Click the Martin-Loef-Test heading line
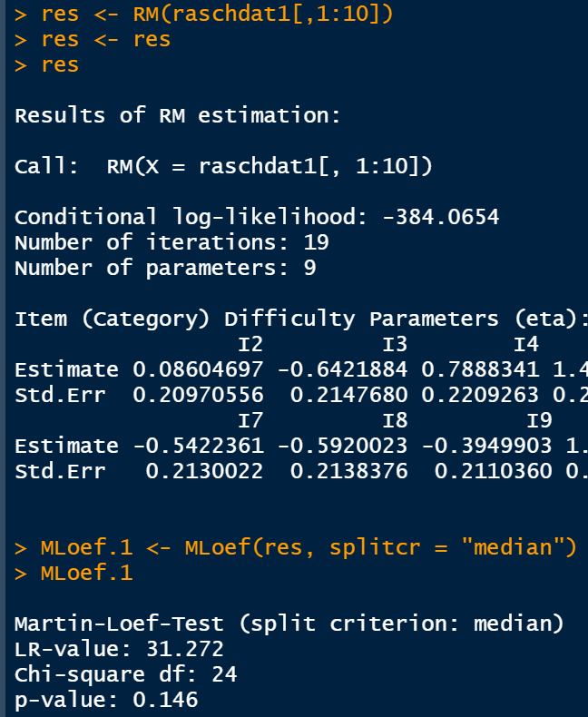This screenshot has width=588, height=717. point(289,624)
